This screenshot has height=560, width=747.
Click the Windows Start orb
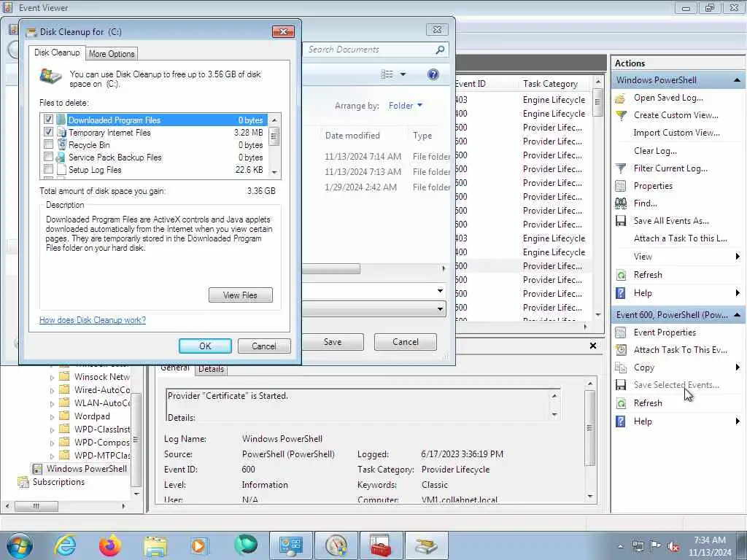(19, 545)
